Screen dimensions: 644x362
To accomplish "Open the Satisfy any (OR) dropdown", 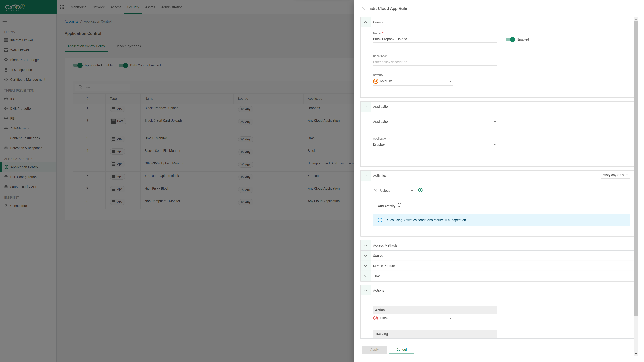I will pyautogui.click(x=614, y=175).
